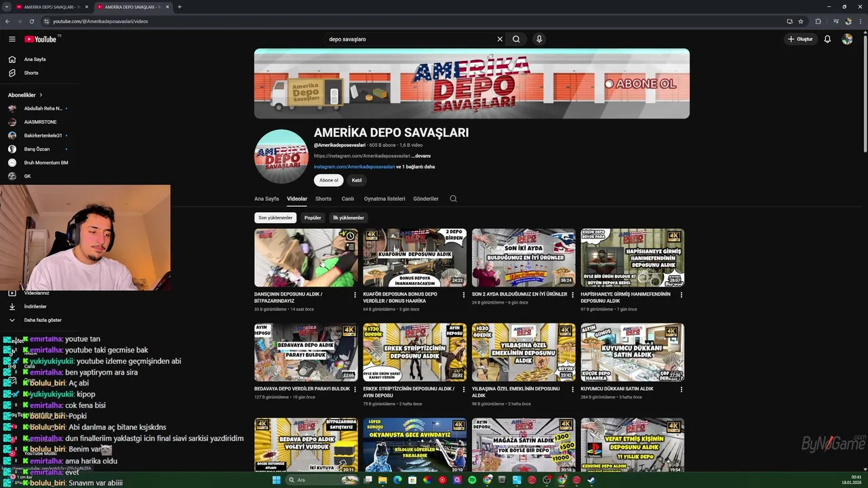Go back in browser history
Viewport: 868px width, 488px height.
coord(7,21)
